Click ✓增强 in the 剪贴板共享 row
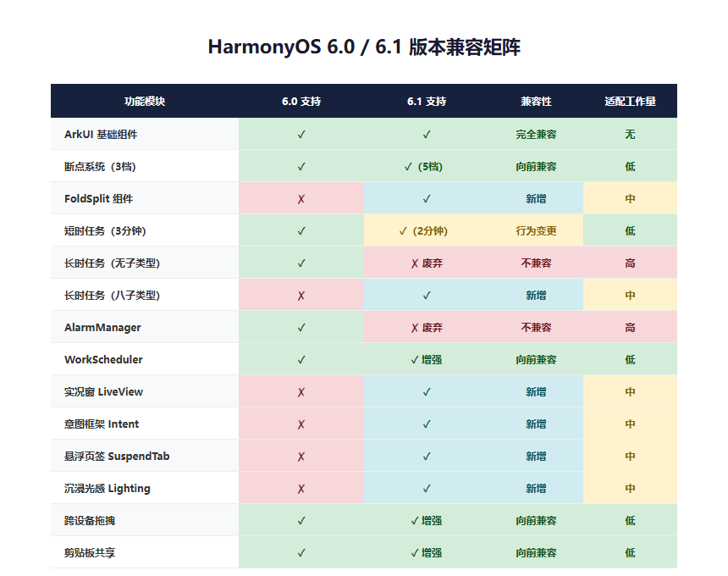Viewport: 728px width, 576px height. point(427,552)
